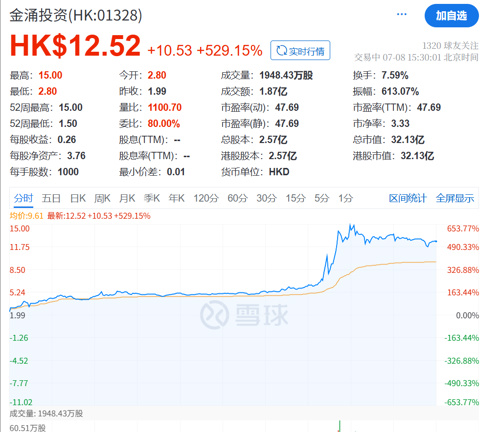The height and width of the screenshot is (432, 500).
Task: Click the 最高 value 15.00
Action: coord(50,75)
